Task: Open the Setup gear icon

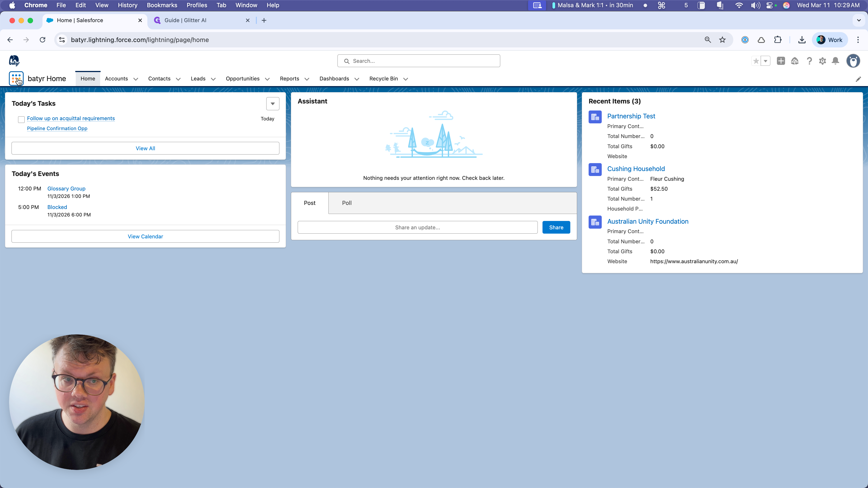Action: point(823,61)
